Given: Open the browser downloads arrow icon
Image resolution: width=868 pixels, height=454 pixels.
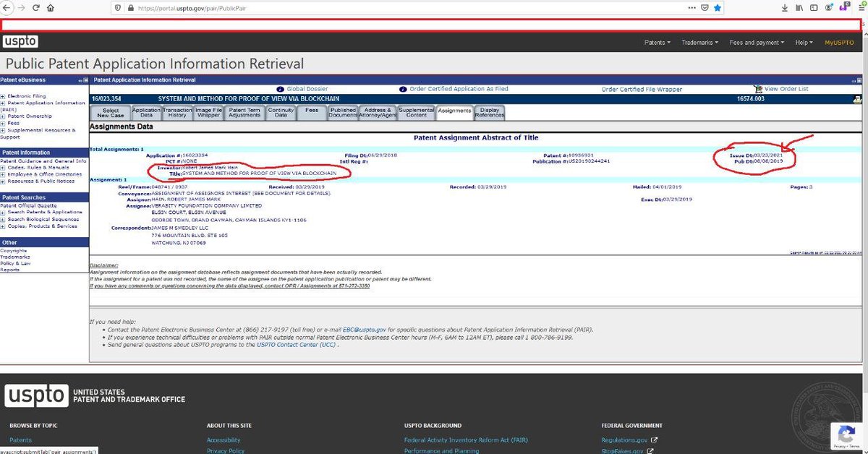Looking at the screenshot, I should (x=785, y=8).
